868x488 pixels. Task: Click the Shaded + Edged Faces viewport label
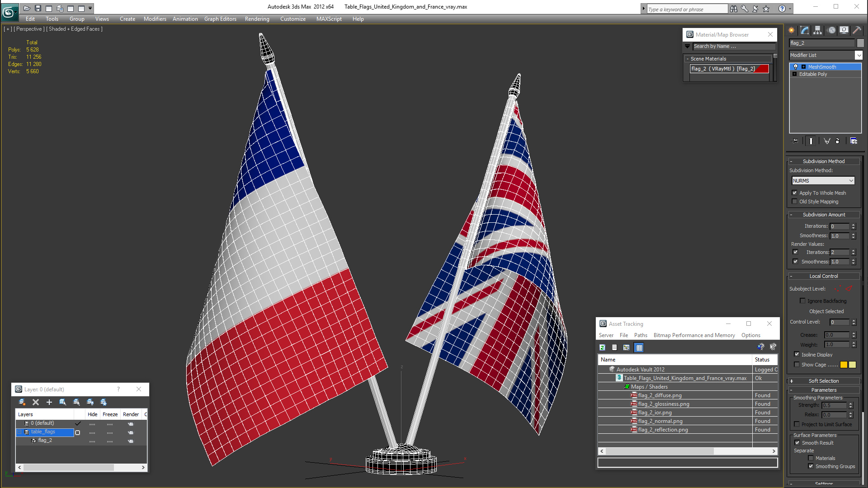coord(74,29)
